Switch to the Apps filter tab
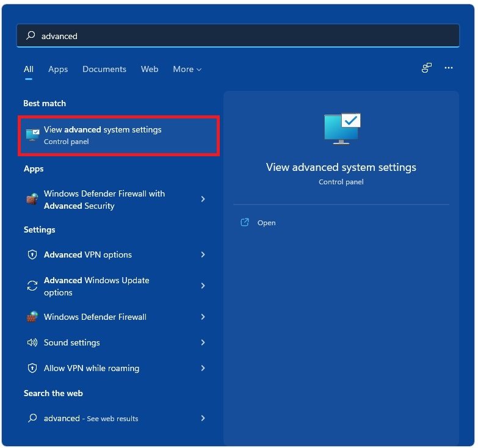The image size is (478, 448). click(58, 69)
